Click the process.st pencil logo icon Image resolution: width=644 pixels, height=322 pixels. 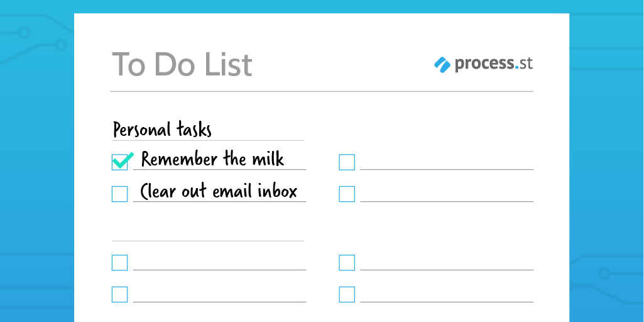click(442, 64)
